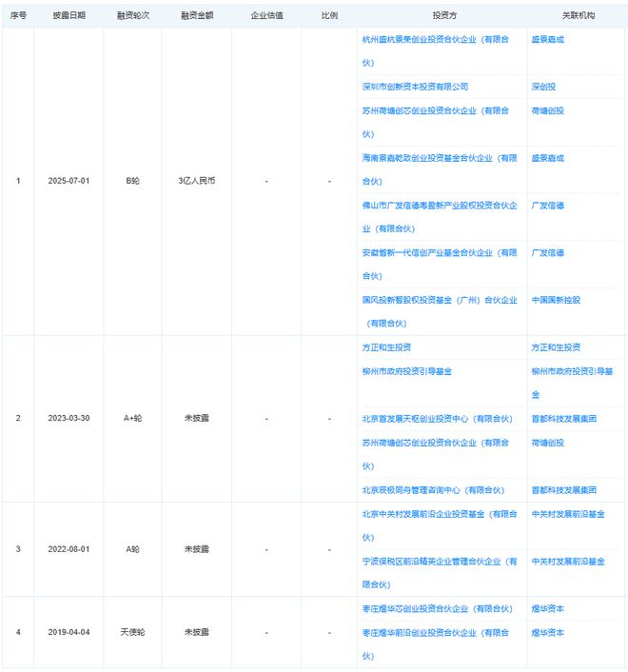Open the 中国国新控股 associated institution link
The height and width of the screenshot is (672, 628).
pos(556,300)
